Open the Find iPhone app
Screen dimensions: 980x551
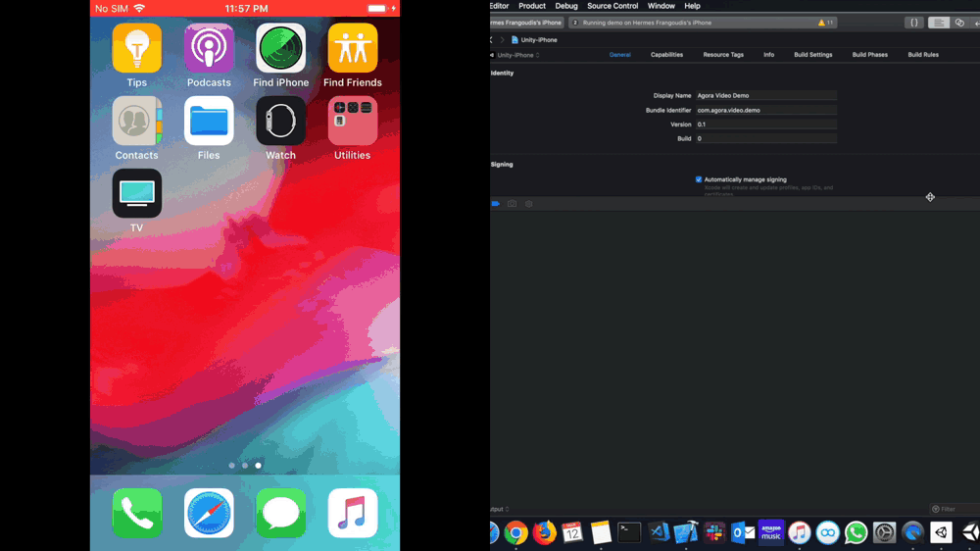click(x=280, y=49)
